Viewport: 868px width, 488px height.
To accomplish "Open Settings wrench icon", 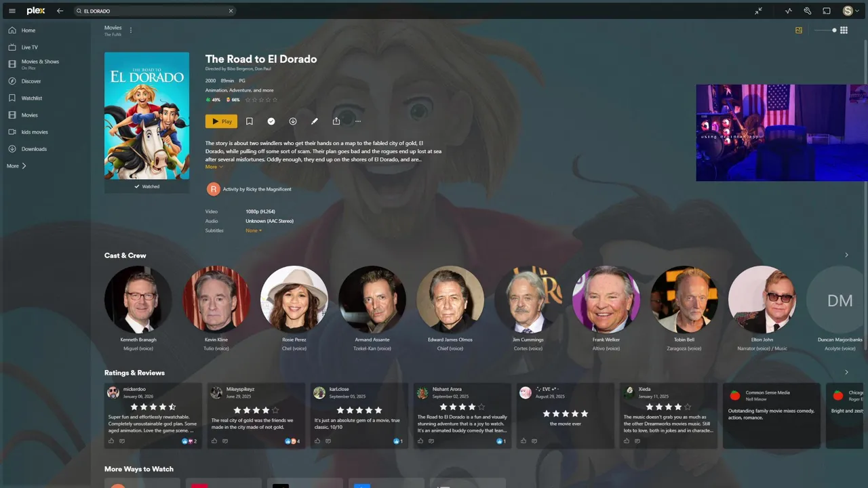I will 808,11.
